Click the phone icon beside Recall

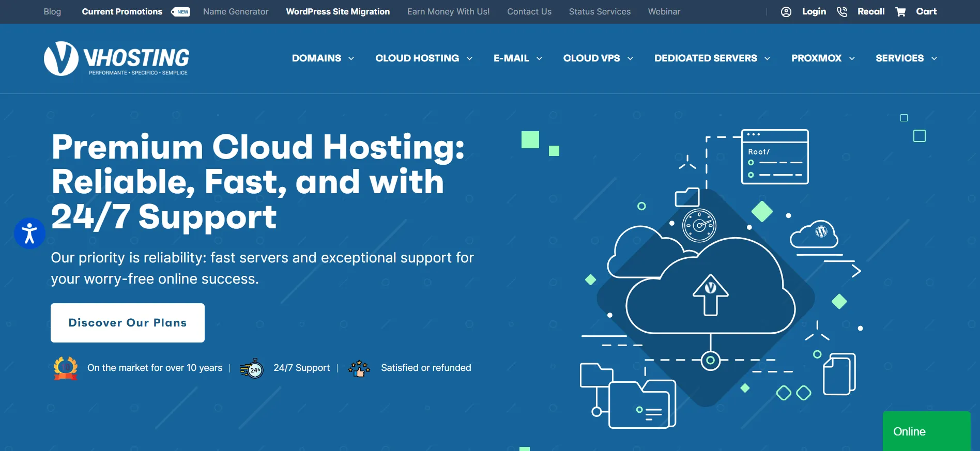point(842,12)
